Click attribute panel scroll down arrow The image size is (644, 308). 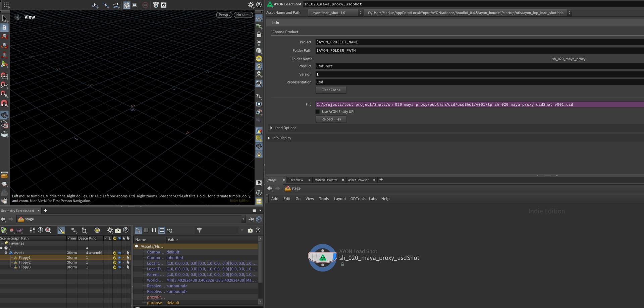coord(260,302)
